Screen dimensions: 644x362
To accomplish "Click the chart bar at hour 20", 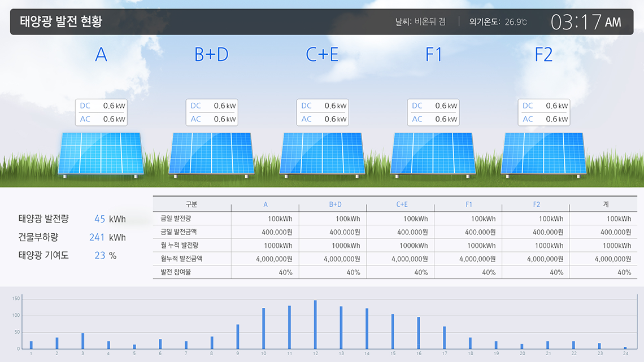I will (x=522, y=346).
